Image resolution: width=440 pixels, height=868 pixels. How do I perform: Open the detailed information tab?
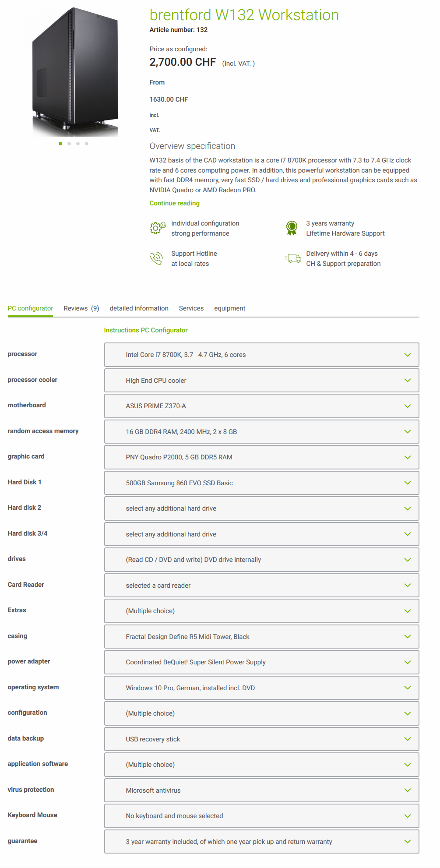139,308
